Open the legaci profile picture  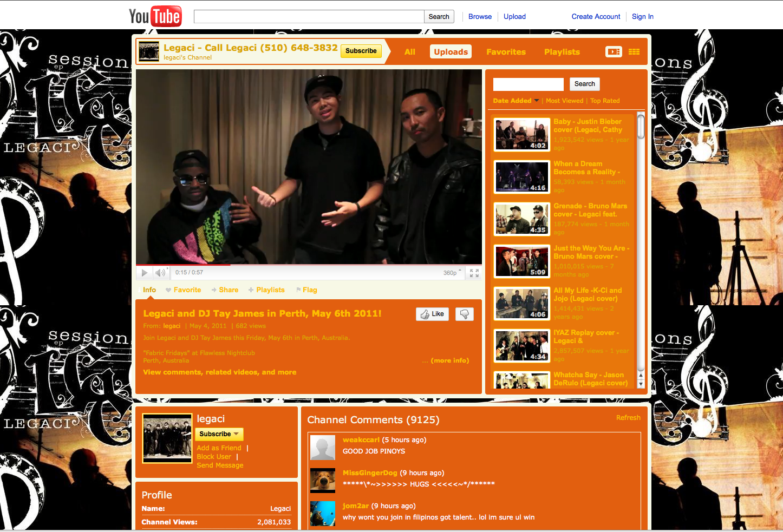point(167,438)
